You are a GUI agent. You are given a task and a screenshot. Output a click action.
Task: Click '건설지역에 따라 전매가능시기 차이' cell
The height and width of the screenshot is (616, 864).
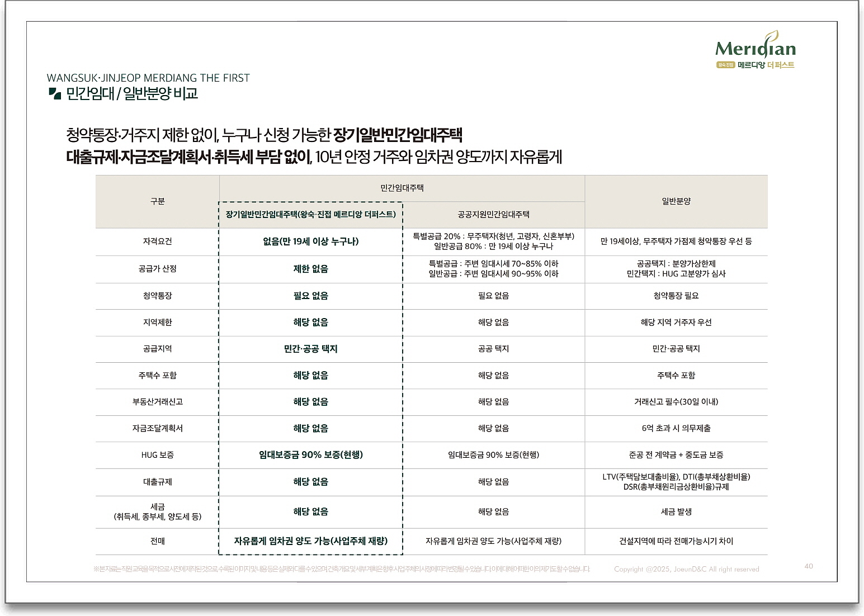(x=676, y=542)
